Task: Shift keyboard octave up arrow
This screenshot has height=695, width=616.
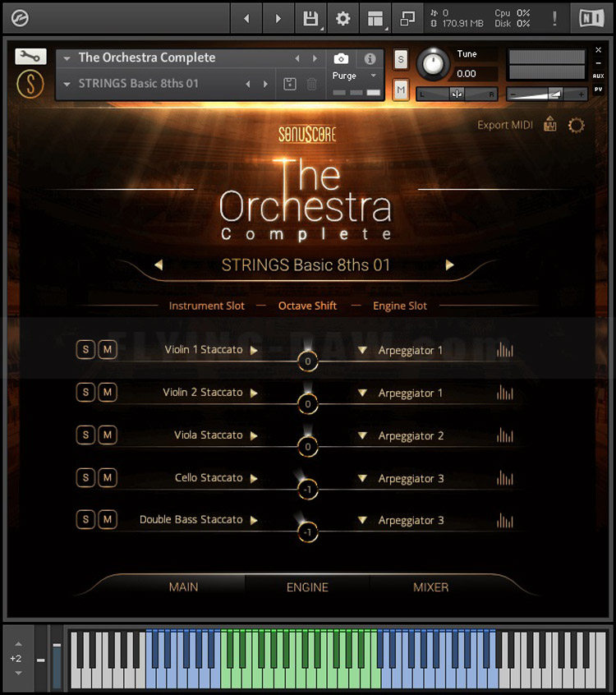Action: click(x=18, y=643)
